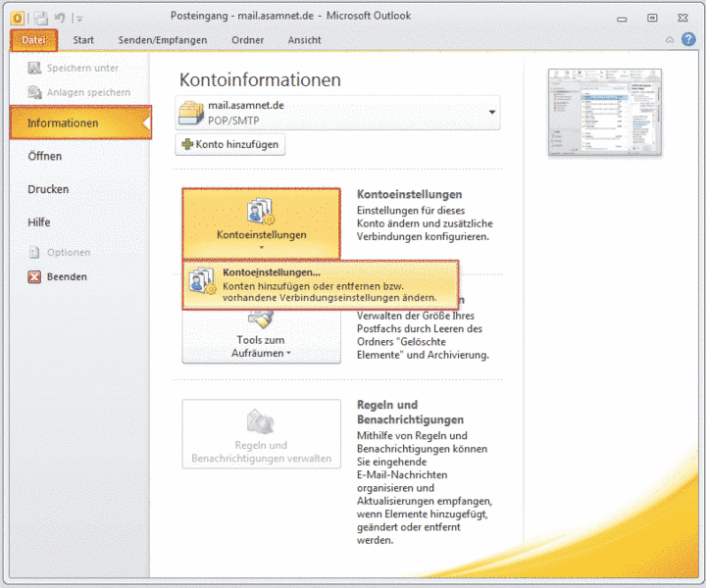
Task: Open the Datei tab
Action: [34, 40]
